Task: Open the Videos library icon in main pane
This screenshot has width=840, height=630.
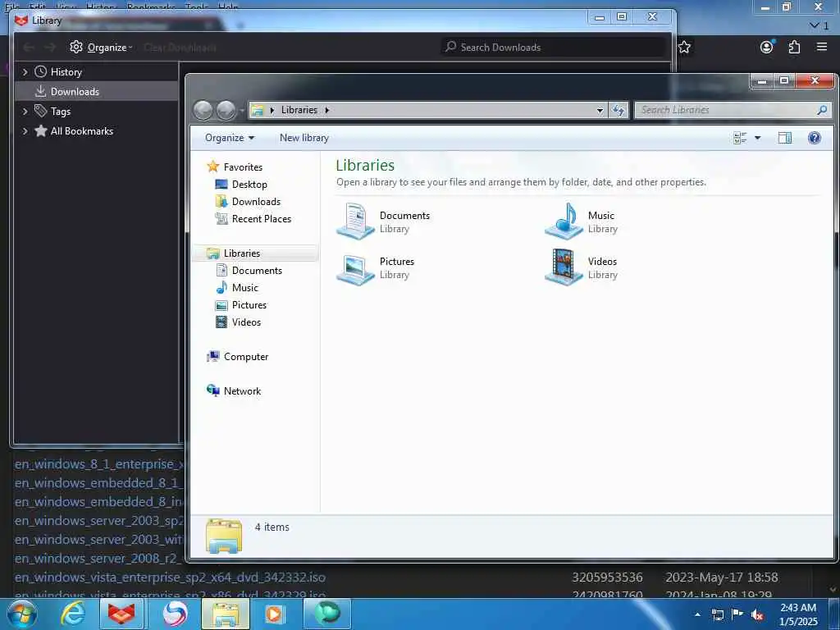Action: (564, 267)
